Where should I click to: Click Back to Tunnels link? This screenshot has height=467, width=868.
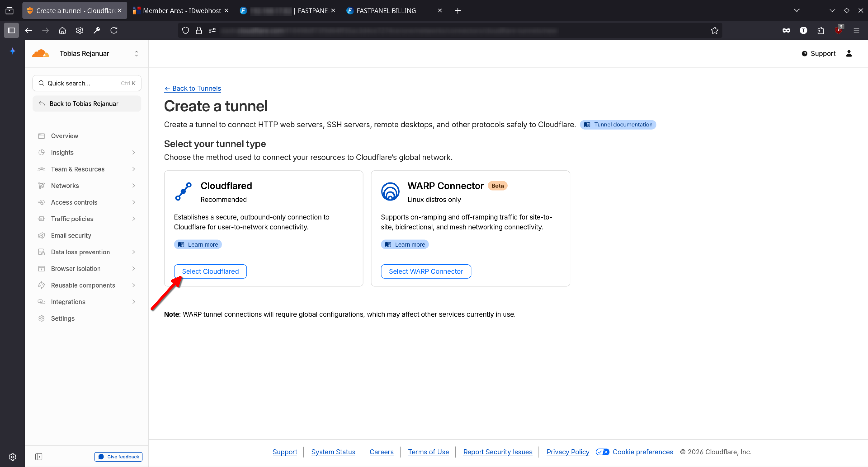pos(192,88)
